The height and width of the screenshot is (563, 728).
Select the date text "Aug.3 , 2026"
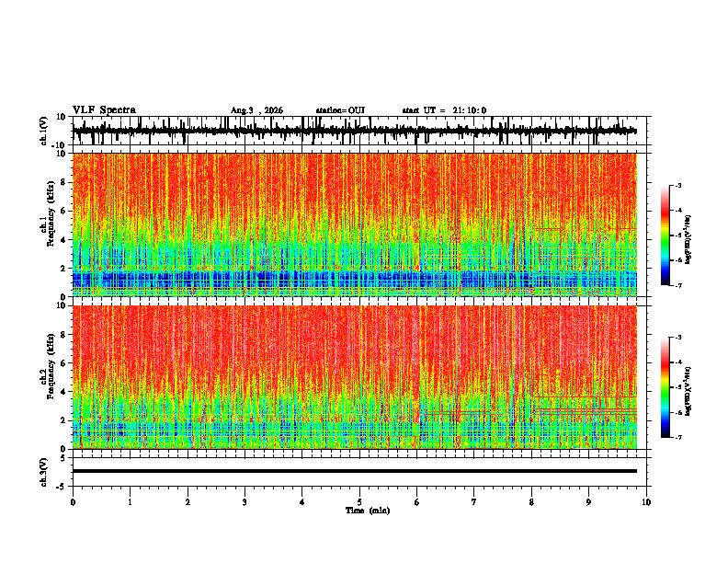(x=256, y=110)
